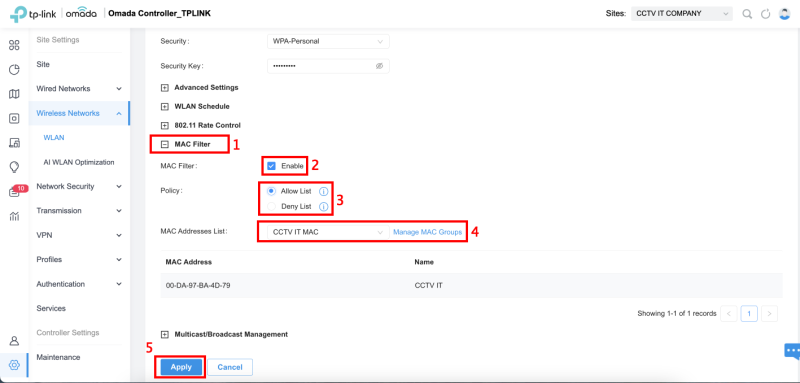Select the Deny List policy radio
The width and height of the screenshot is (800, 383).
[271, 207]
